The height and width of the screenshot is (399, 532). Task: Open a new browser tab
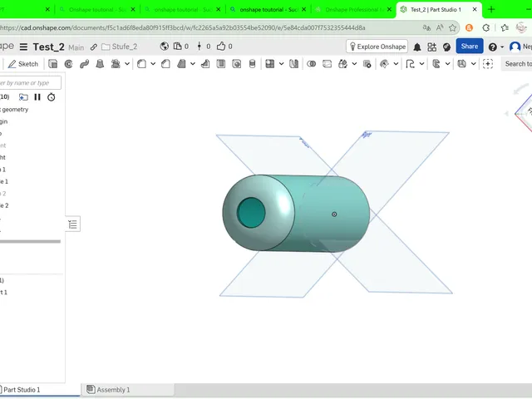point(491,9)
